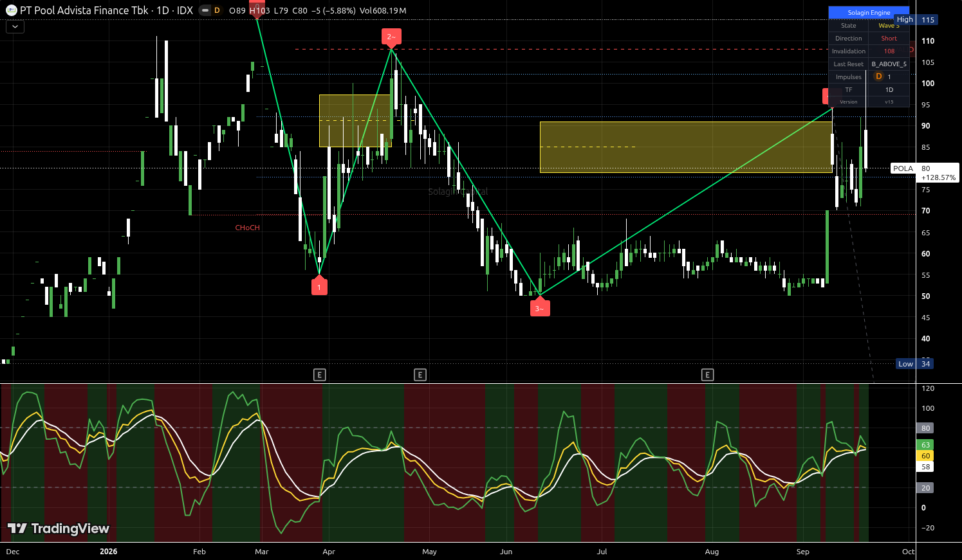
Task: Select the wave 3~ label marker
Action: click(x=540, y=307)
